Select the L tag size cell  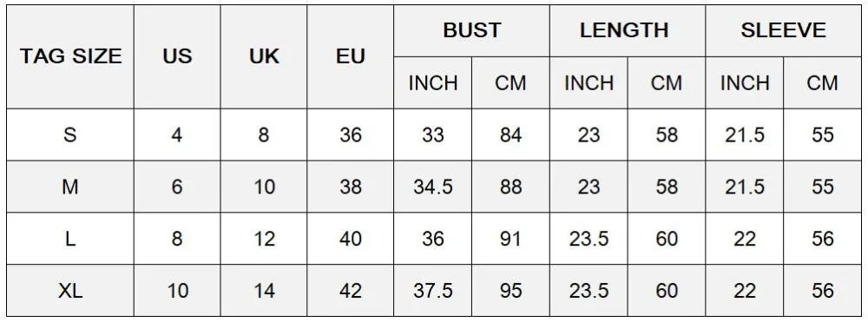click(70, 239)
